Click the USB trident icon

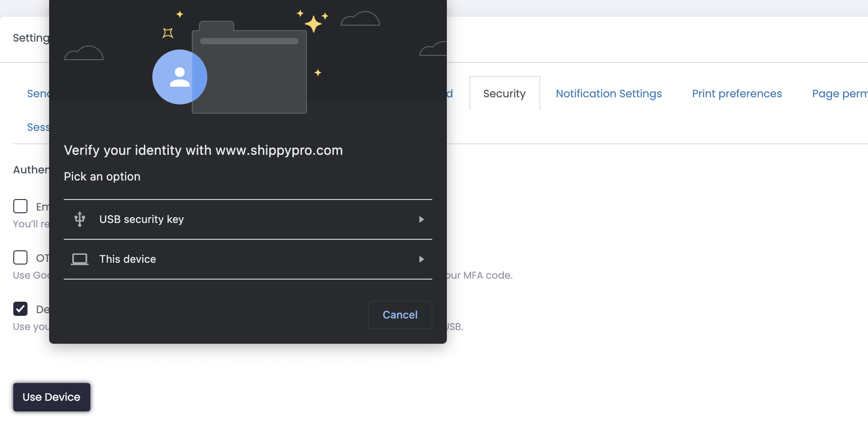[80, 219]
